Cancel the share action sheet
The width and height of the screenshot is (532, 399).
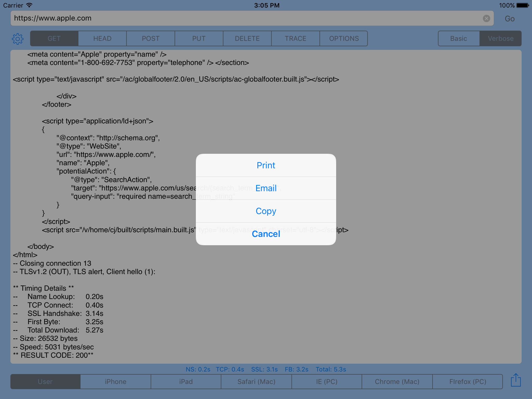(266, 234)
